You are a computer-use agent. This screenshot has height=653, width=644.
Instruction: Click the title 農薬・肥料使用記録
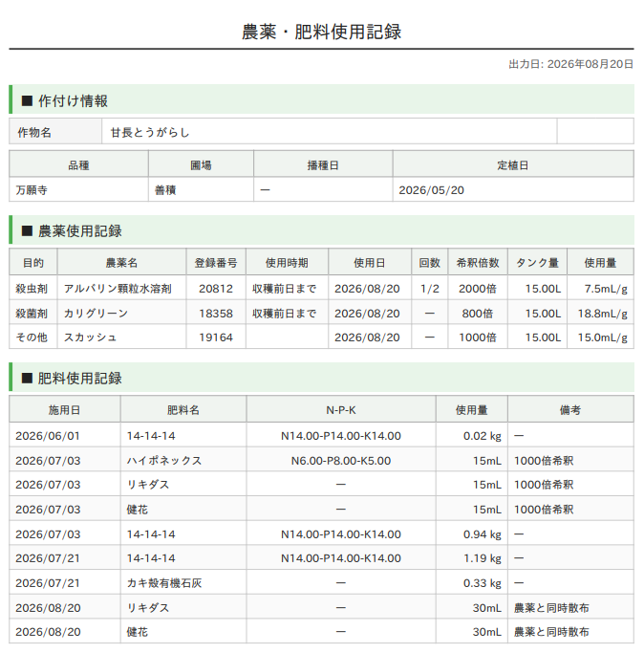(x=321, y=32)
